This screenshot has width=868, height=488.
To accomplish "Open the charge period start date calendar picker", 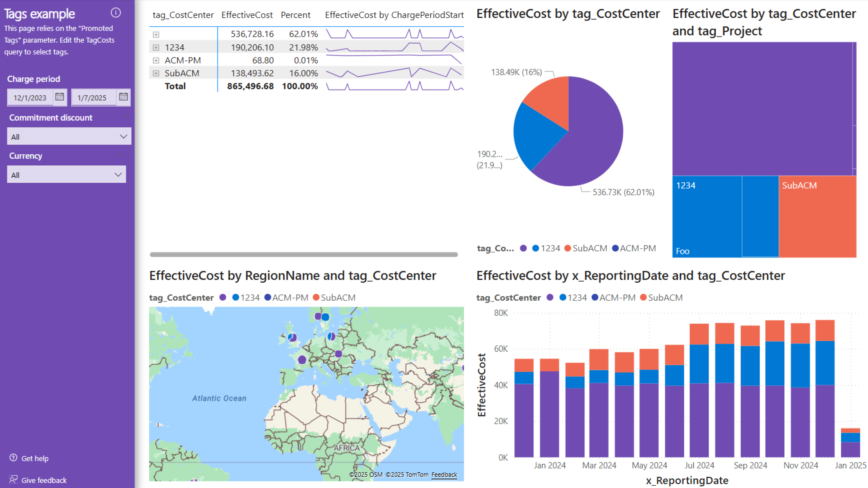I will [x=59, y=97].
